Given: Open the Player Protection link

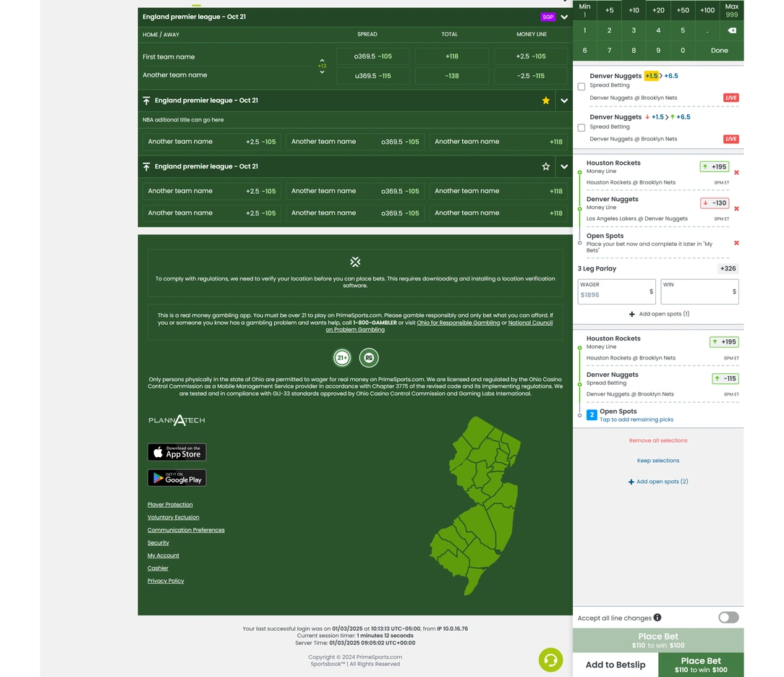Looking at the screenshot, I should (x=170, y=505).
